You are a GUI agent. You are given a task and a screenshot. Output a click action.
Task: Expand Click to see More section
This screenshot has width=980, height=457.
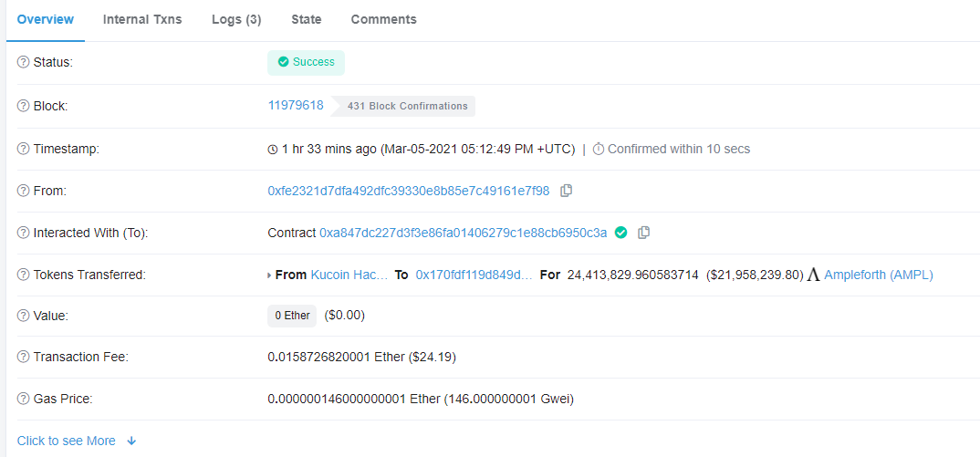point(77,441)
